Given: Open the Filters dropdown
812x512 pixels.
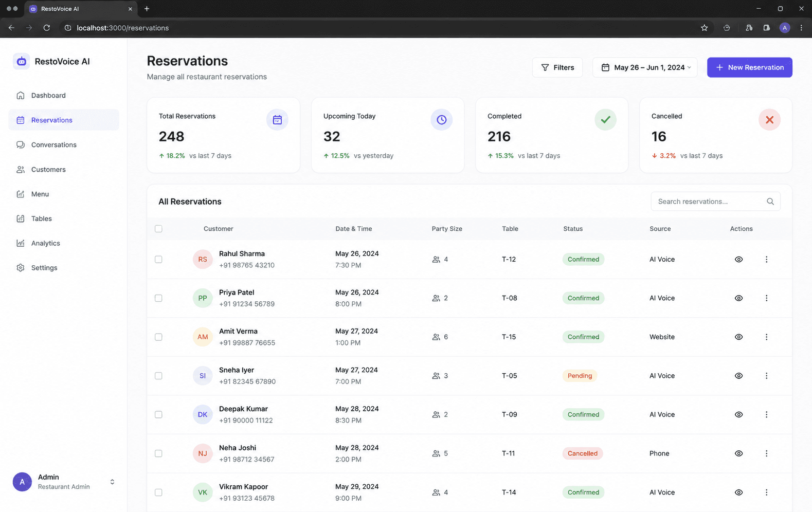Looking at the screenshot, I should point(557,67).
